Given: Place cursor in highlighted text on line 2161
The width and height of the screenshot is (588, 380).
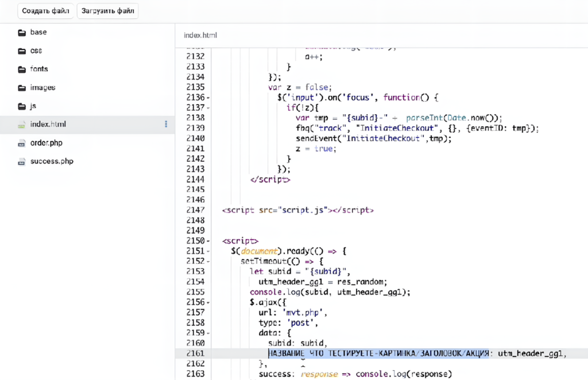Looking at the screenshot, I should point(379,354).
